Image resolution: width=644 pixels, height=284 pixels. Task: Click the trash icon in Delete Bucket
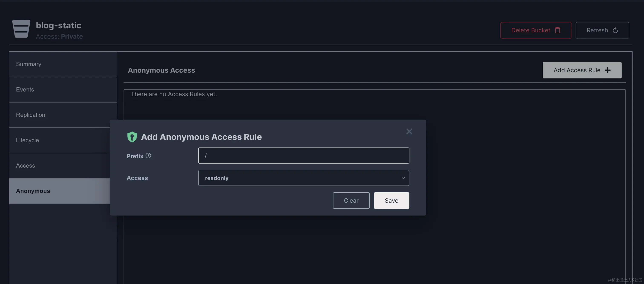point(557,30)
